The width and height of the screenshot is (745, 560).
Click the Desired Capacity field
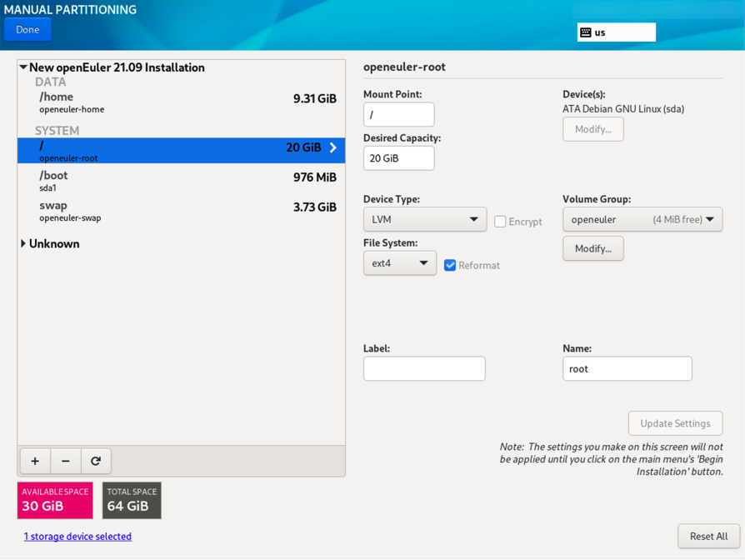click(398, 158)
